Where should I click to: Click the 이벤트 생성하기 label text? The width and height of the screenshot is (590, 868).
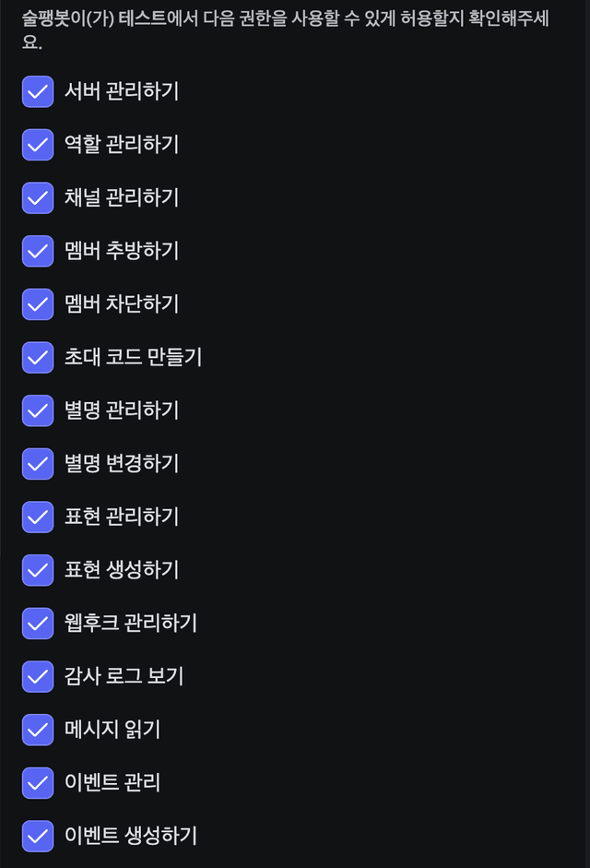tap(131, 836)
